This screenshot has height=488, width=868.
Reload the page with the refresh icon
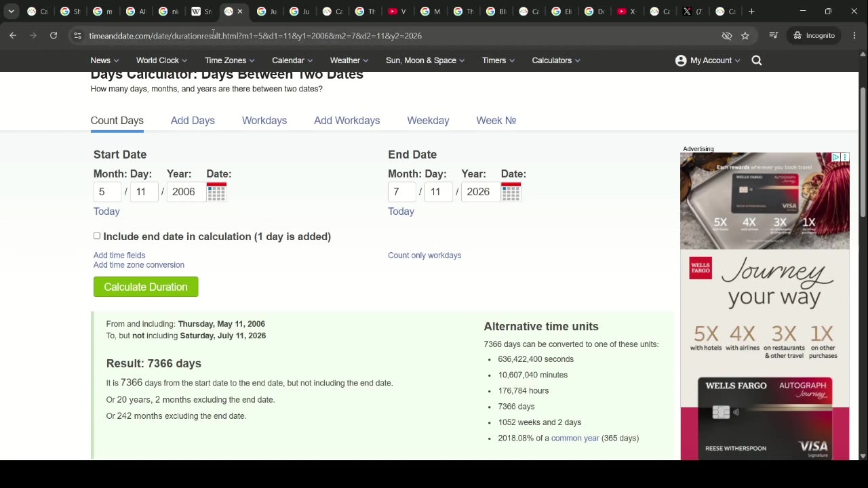(x=54, y=35)
